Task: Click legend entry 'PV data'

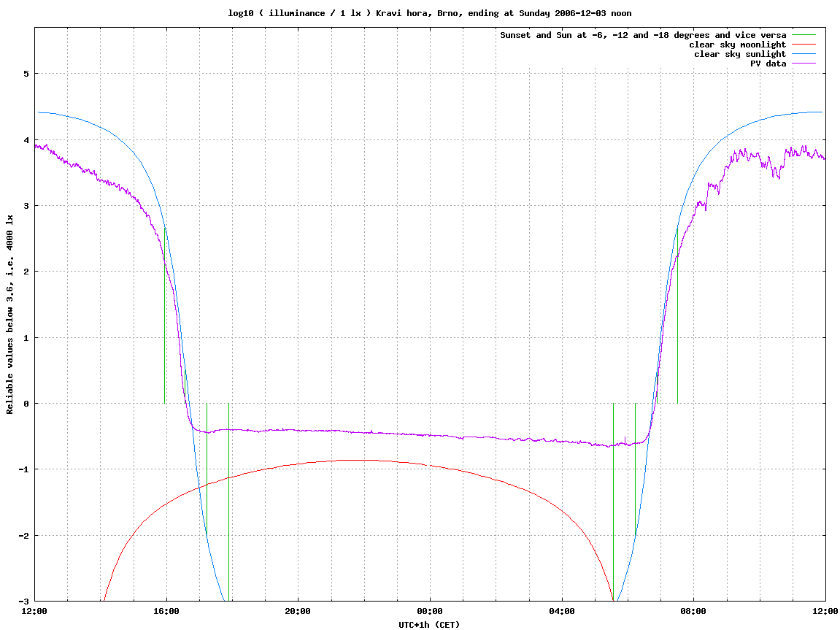Action: pyautogui.click(x=768, y=64)
